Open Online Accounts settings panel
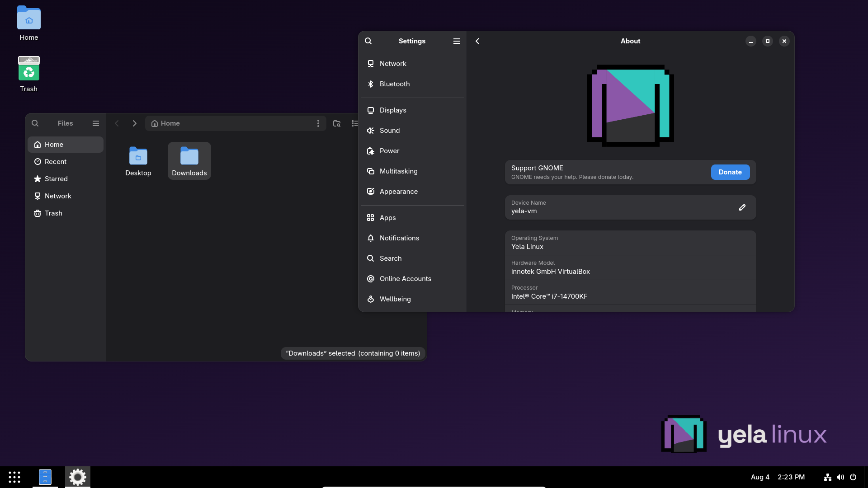The image size is (868, 488). point(412,279)
